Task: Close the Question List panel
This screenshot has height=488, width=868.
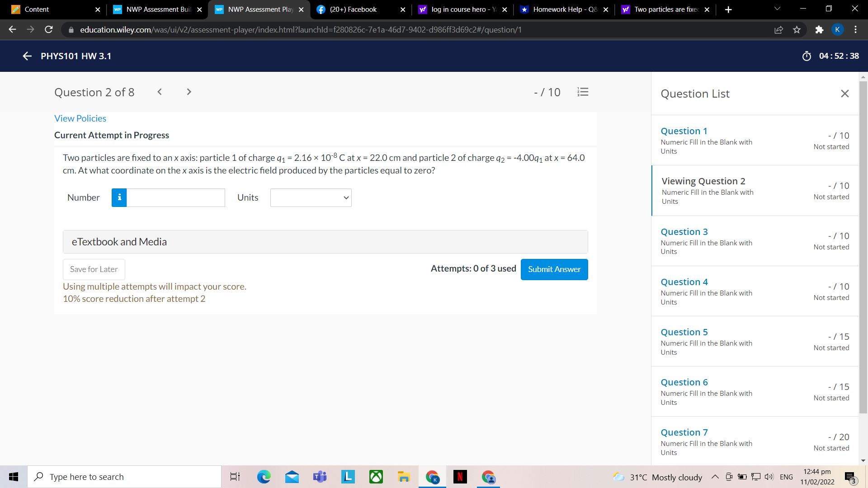Action: click(x=844, y=94)
